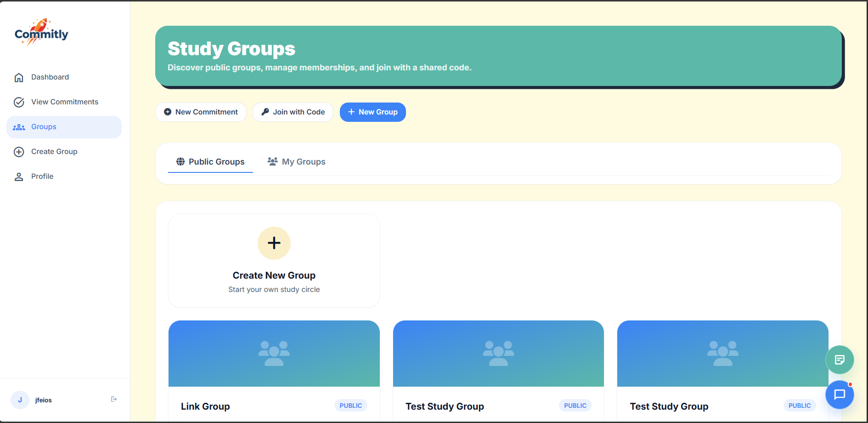Select Groups in the sidebar
The height and width of the screenshot is (423, 868).
64,127
